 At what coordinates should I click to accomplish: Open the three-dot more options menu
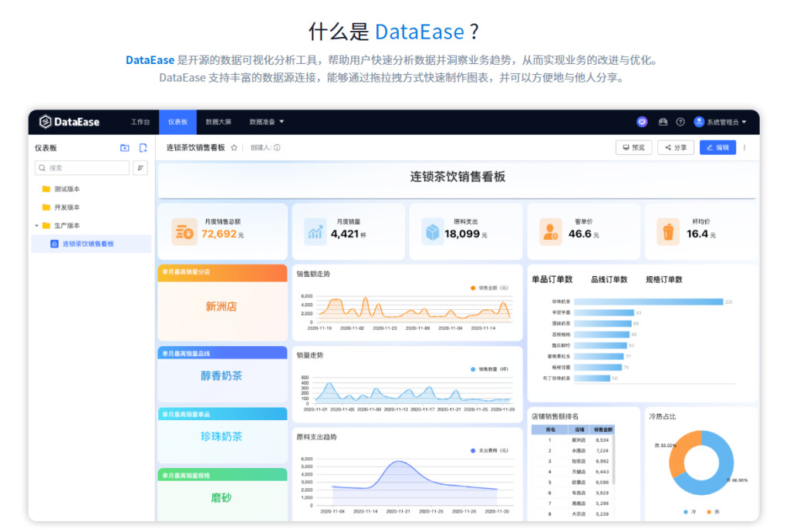[x=744, y=148]
